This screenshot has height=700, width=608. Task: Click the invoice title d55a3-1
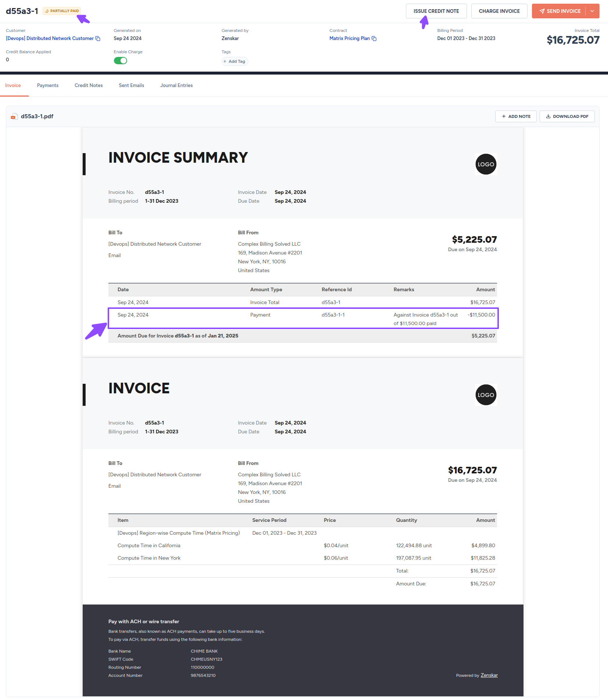22,11
